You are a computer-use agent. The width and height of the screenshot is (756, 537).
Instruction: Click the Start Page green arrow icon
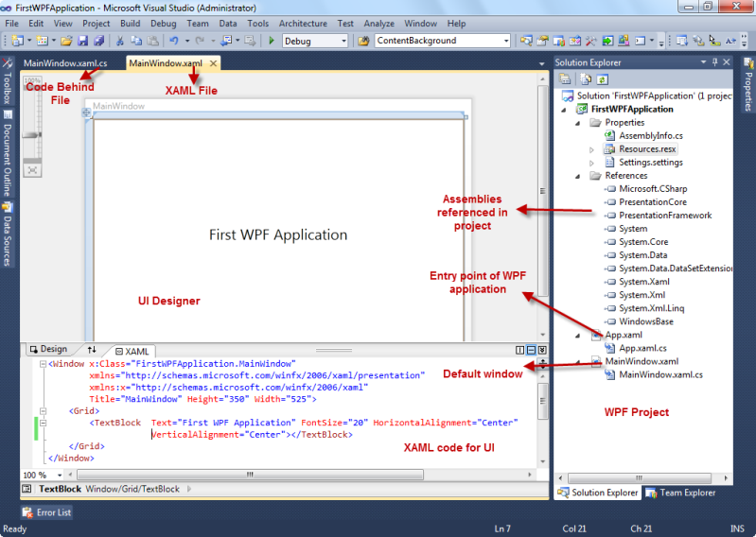[607, 41]
